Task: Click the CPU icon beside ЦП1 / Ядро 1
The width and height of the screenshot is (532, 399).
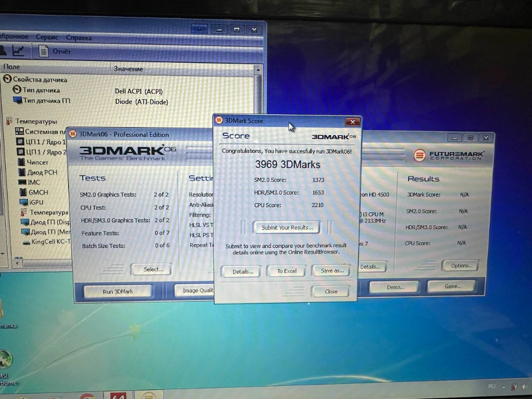Action: (x=21, y=141)
